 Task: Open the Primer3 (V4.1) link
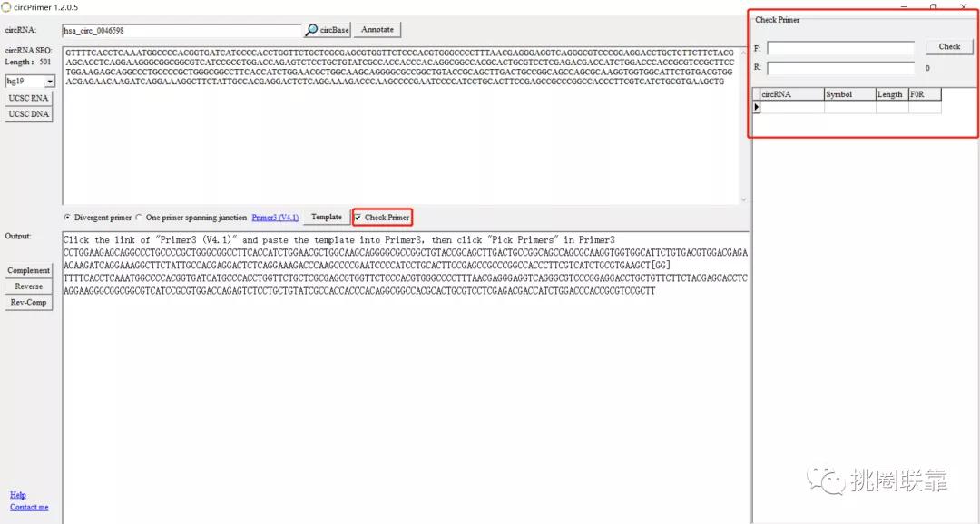275,218
